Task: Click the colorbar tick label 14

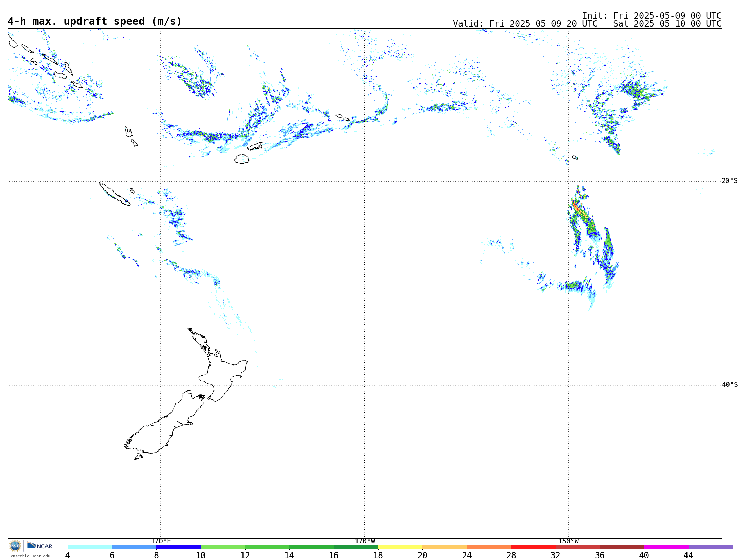Action: (x=289, y=556)
